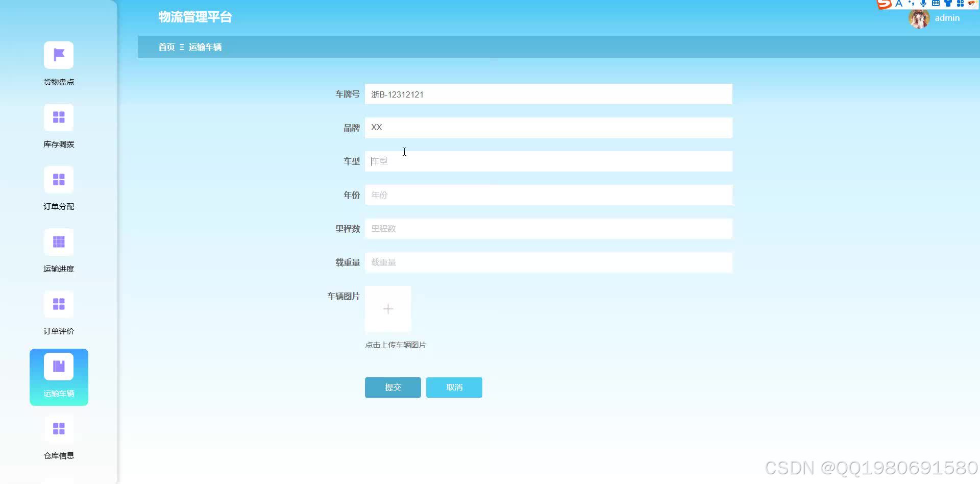This screenshot has width=980, height=484.
Task: Click the 仓库信息 menu label
Action: point(59,456)
